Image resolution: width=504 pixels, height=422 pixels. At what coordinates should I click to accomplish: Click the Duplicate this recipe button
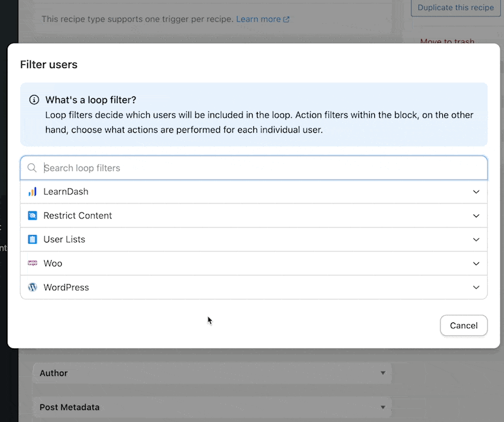[x=456, y=8]
